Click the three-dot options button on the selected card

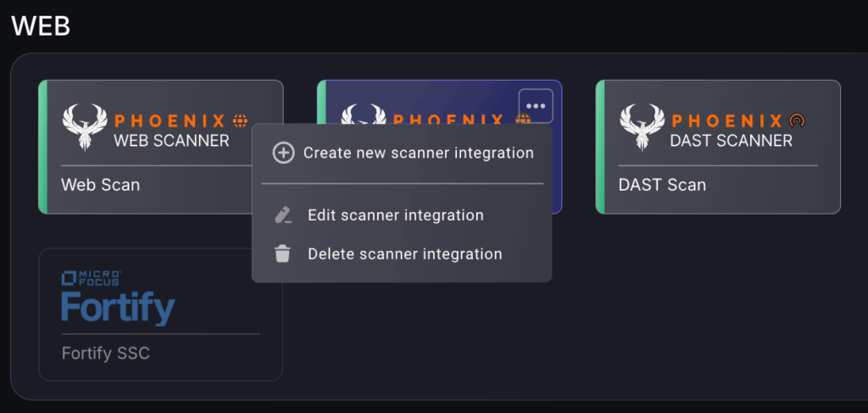[x=535, y=106]
